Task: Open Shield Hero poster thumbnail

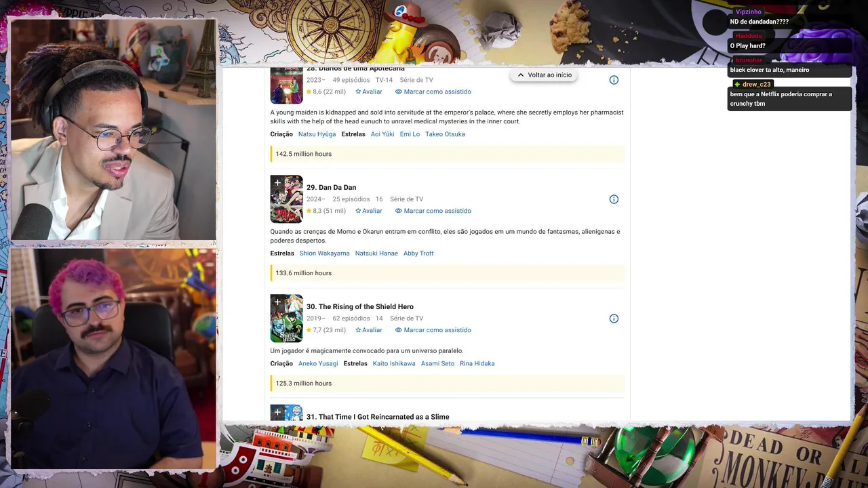Action: 287,319
